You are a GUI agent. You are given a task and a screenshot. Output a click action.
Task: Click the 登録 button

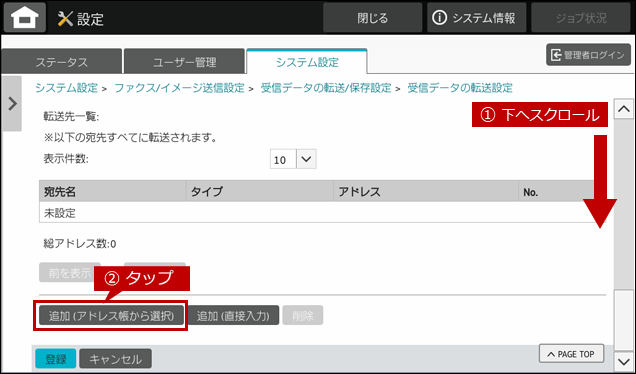click(56, 359)
